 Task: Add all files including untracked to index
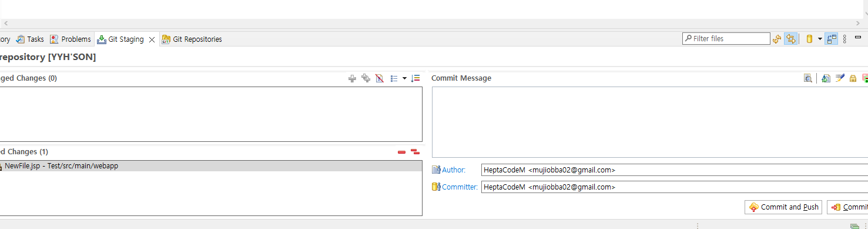[366, 78]
